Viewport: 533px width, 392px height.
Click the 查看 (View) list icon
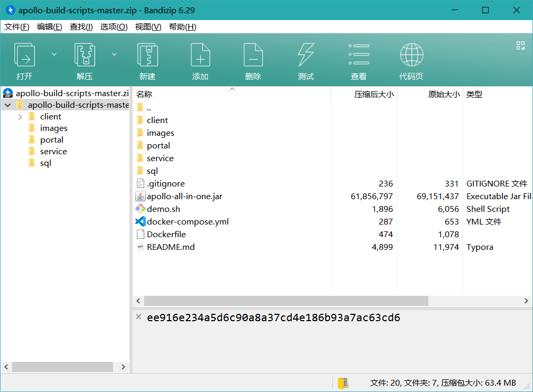tap(359, 54)
